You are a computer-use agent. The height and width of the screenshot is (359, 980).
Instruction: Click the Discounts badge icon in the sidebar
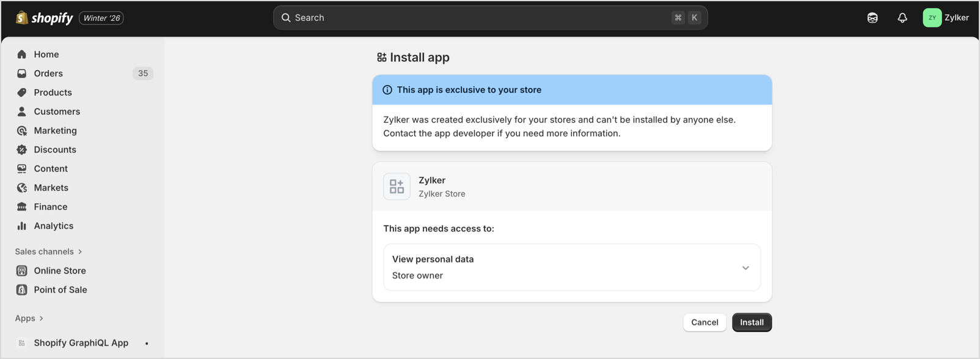[22, 150]
